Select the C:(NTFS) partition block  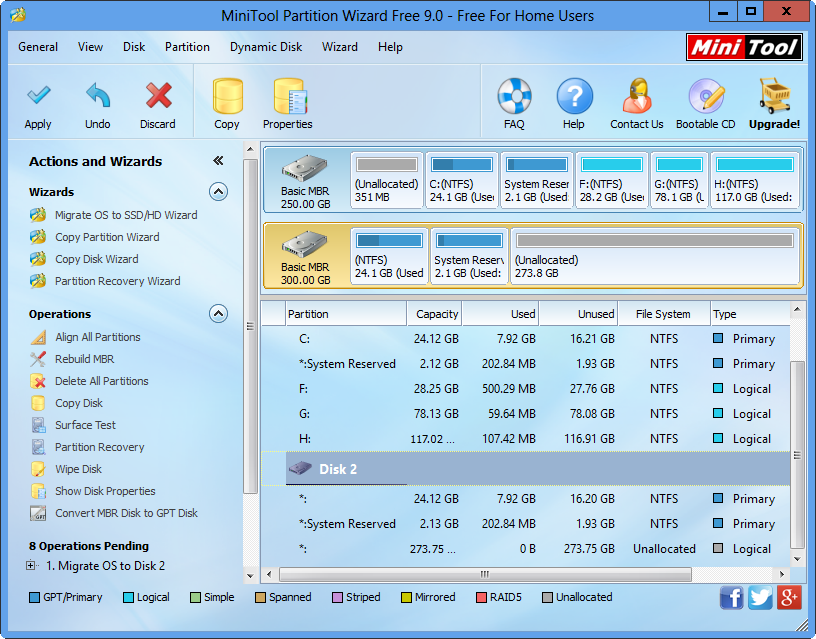tap(462, 181)
